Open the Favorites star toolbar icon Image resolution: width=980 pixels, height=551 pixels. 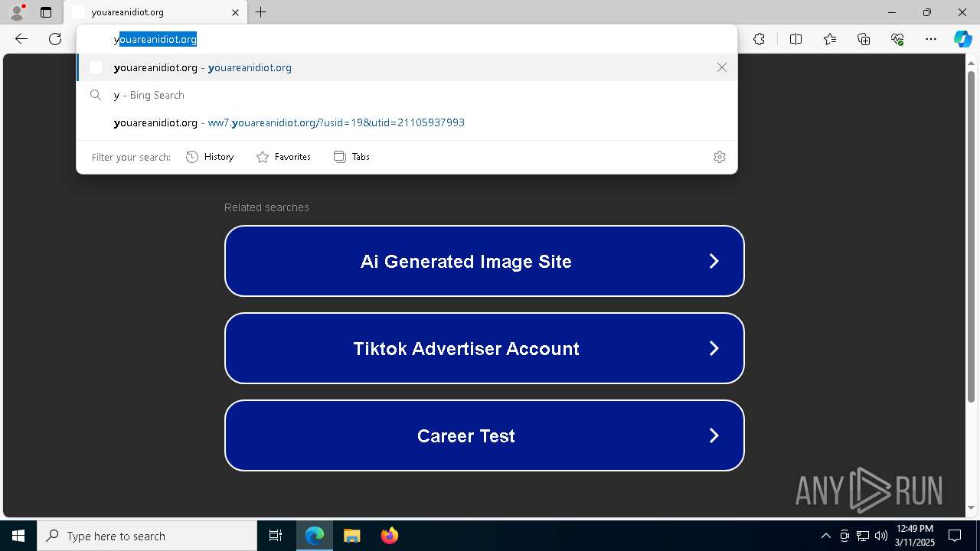[x=830, y=39]
